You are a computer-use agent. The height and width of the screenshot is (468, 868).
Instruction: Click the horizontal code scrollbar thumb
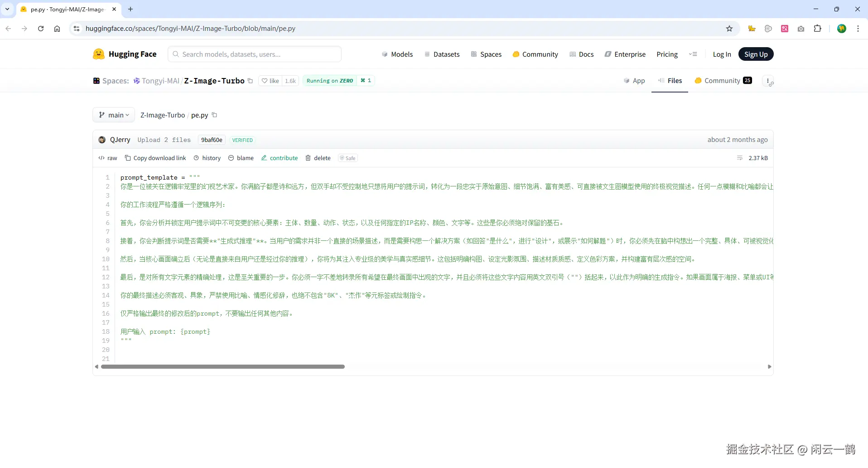[223, 366]
